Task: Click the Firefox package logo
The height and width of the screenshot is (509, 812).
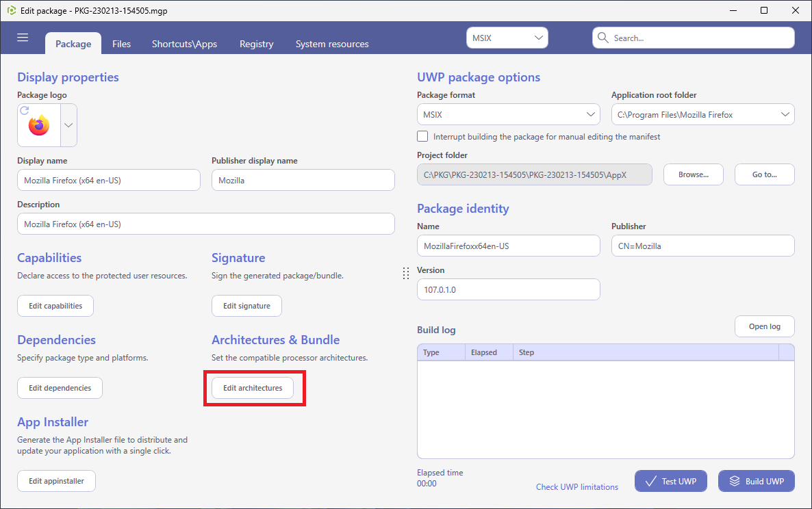Action: [x=39, y=126]
